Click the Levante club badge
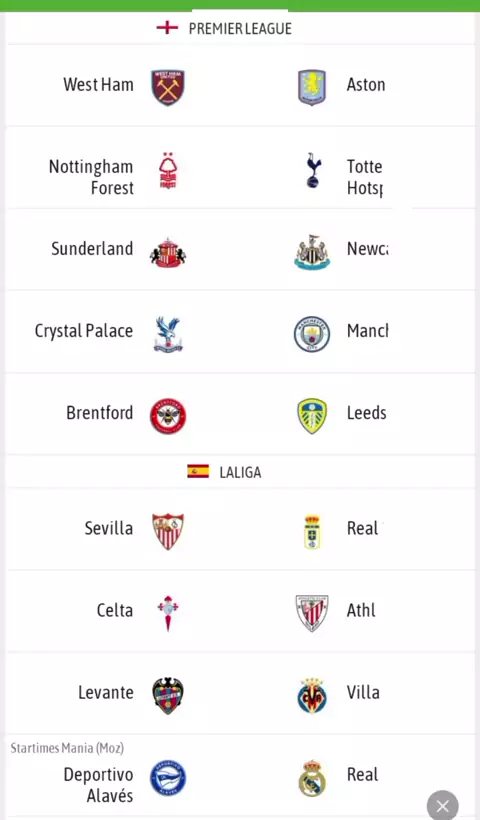 tap(168, 696)
